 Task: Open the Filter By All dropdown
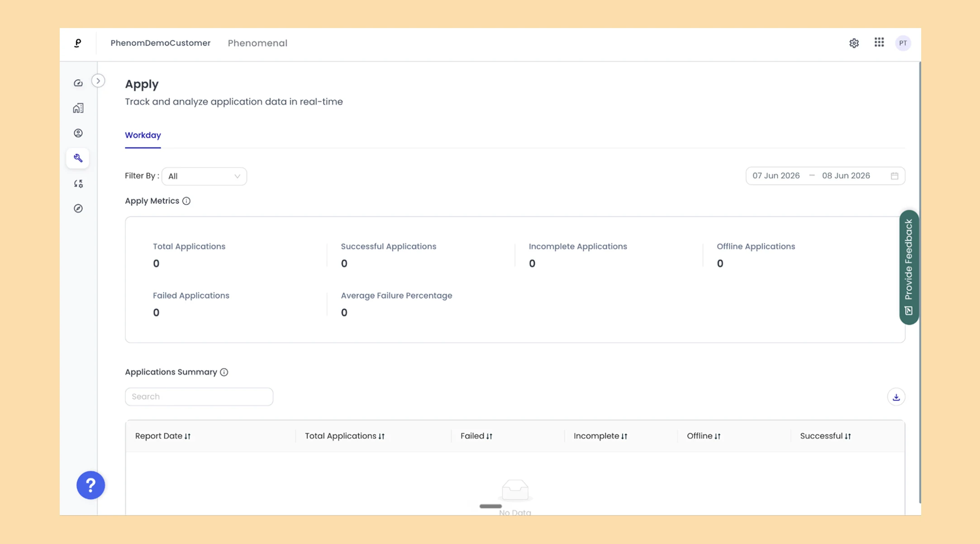tap(204, 176)
